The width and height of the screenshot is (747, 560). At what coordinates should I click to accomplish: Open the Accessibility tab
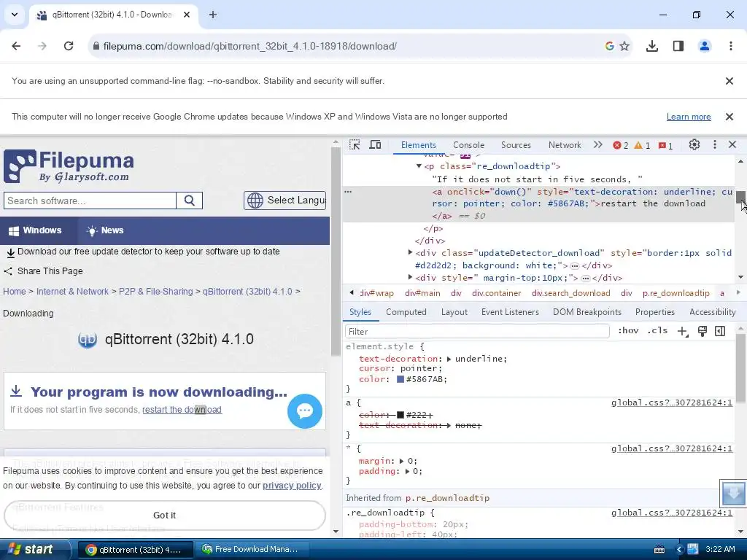[712, 312]
